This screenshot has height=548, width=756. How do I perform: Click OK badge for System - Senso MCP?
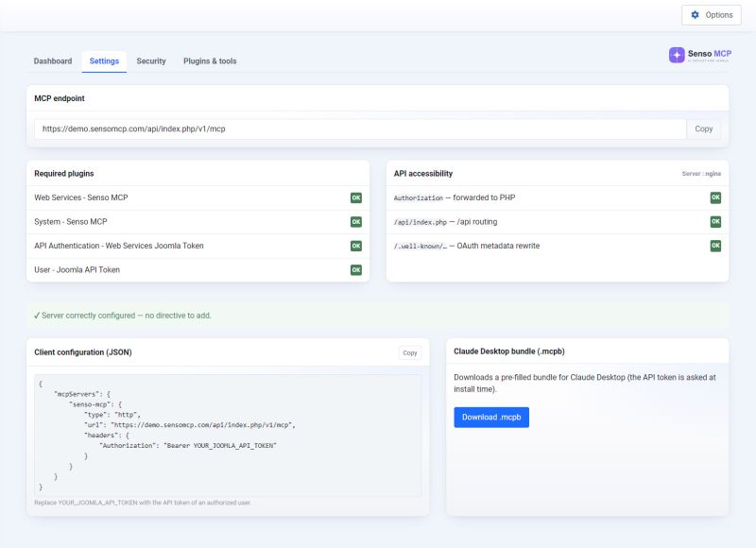356,222
